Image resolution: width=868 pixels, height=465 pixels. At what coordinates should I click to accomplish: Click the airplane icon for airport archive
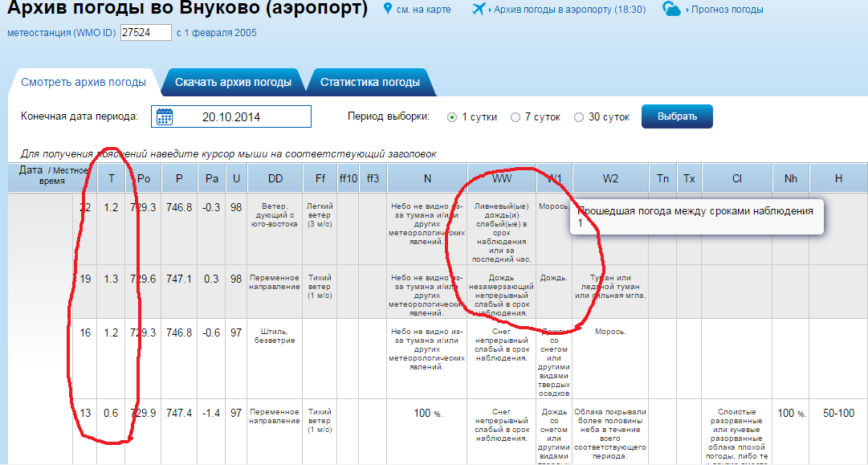[479, 9]
